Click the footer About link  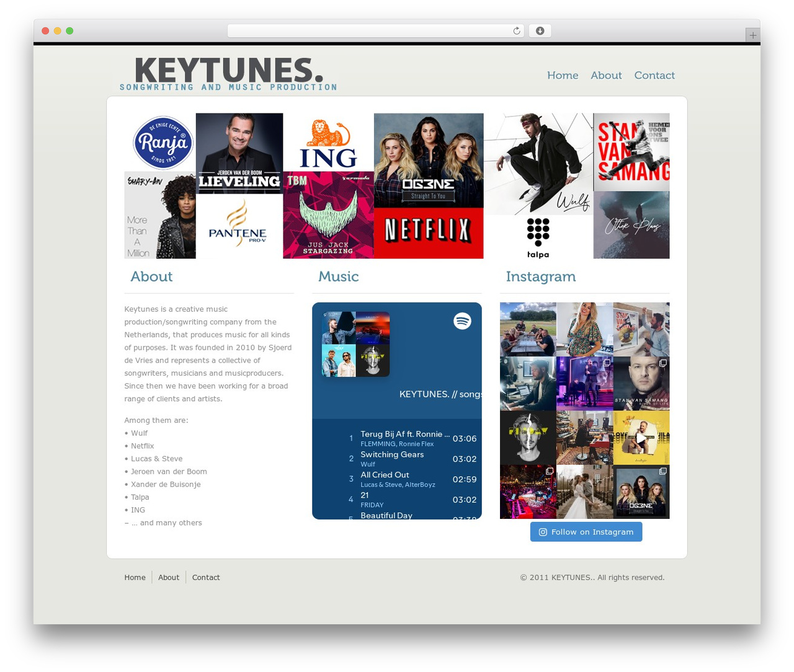tap(169, 577)
